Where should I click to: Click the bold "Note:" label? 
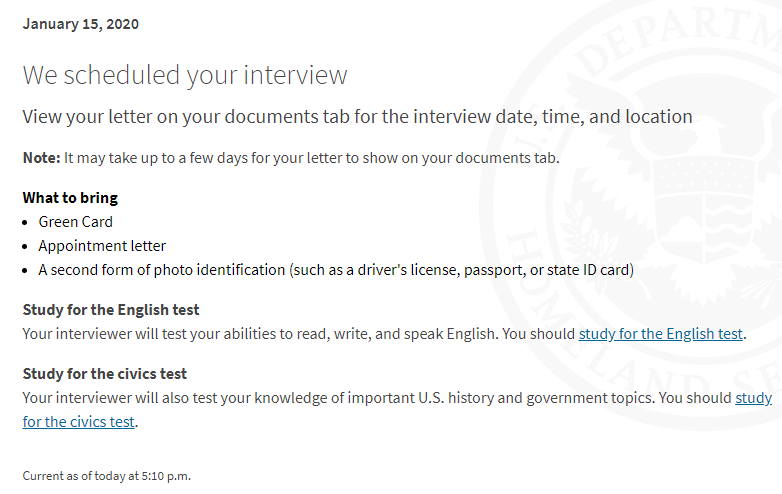coord(41,158)
